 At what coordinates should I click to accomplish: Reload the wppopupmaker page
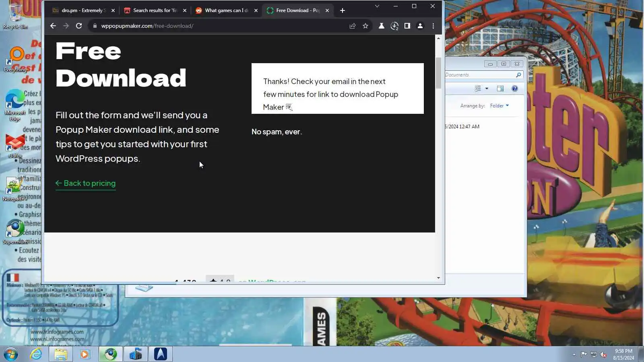coord(79,26)
